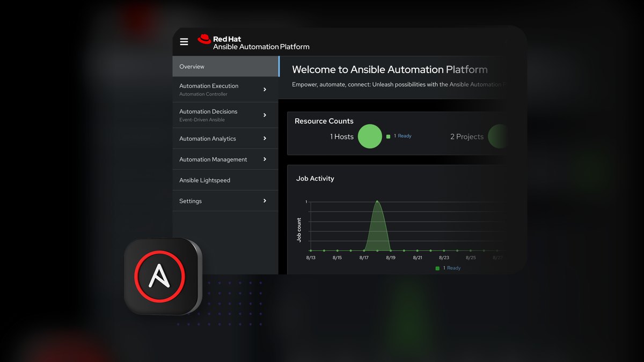
Task: Click Welcome to Ansible Automation Platform heading
Action: 390,70
